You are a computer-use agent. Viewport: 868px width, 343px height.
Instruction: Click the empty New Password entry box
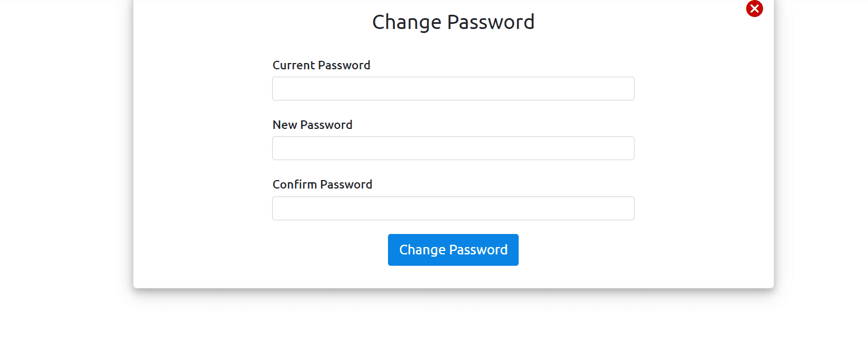point(453,148)
